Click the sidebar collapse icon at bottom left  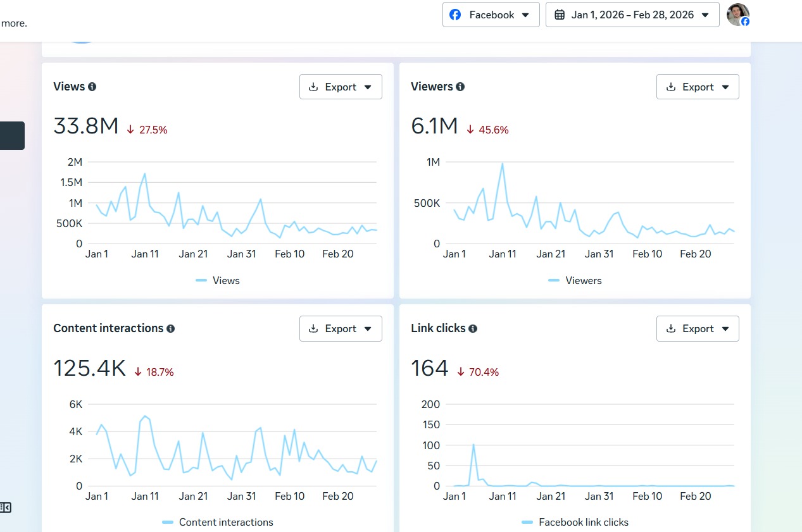6,507
